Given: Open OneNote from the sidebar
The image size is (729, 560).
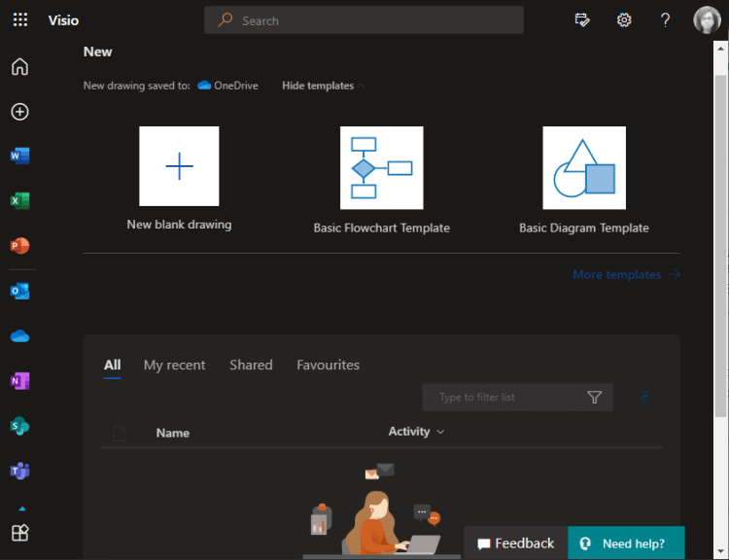Looking at the screenshot, I should click(20, 381).
